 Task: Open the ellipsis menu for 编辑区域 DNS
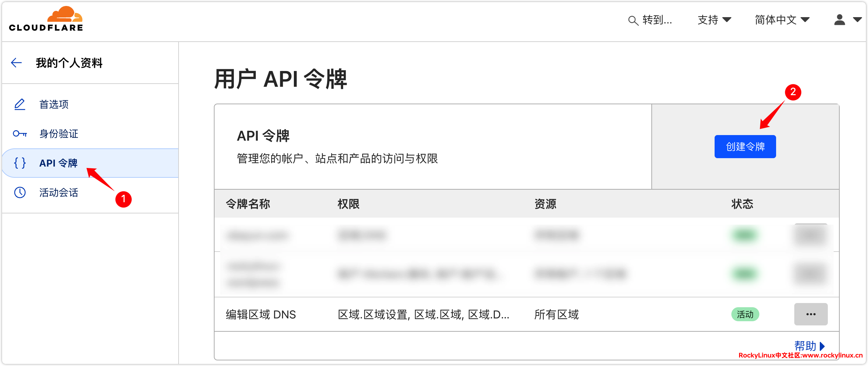[x=810, y=314]
